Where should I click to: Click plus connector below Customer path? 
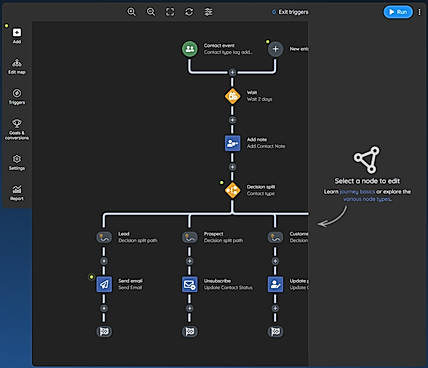275,261
